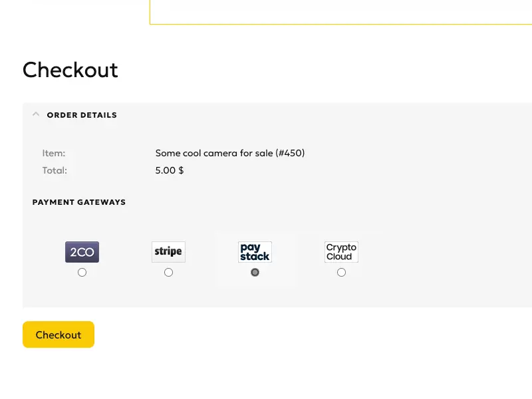Click the 5.00 $ total amount
Image resolution: width=532 pixels, height=399 pixels.
(170, 170)
